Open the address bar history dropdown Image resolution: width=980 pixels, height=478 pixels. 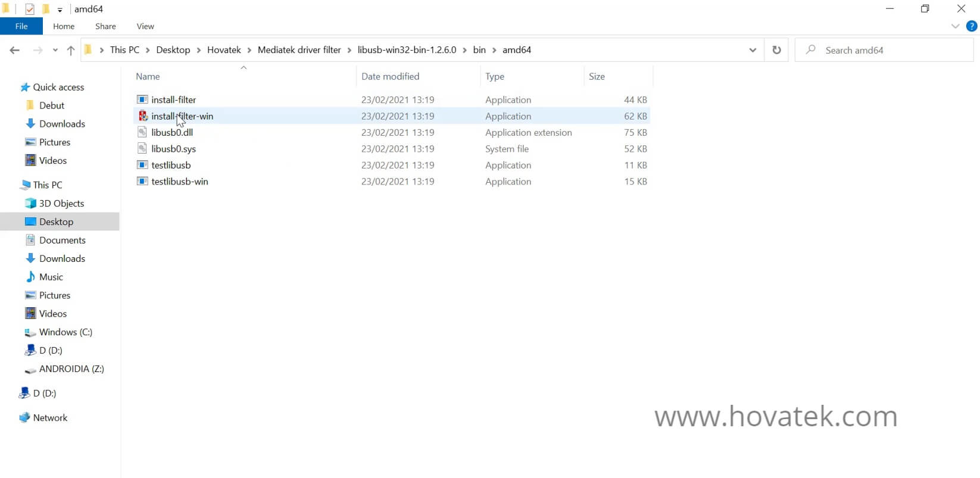[753, 50]
